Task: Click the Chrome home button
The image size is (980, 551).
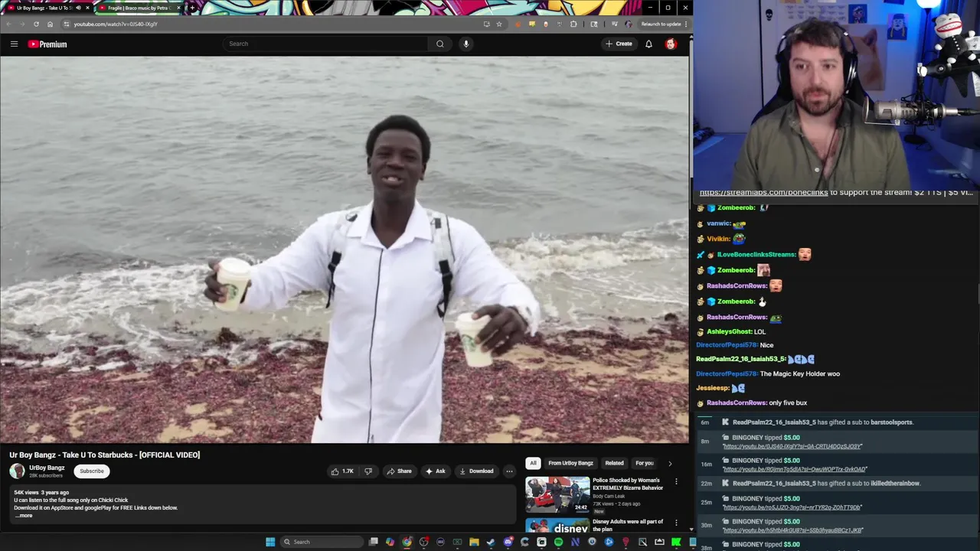Action: (50, 24)
